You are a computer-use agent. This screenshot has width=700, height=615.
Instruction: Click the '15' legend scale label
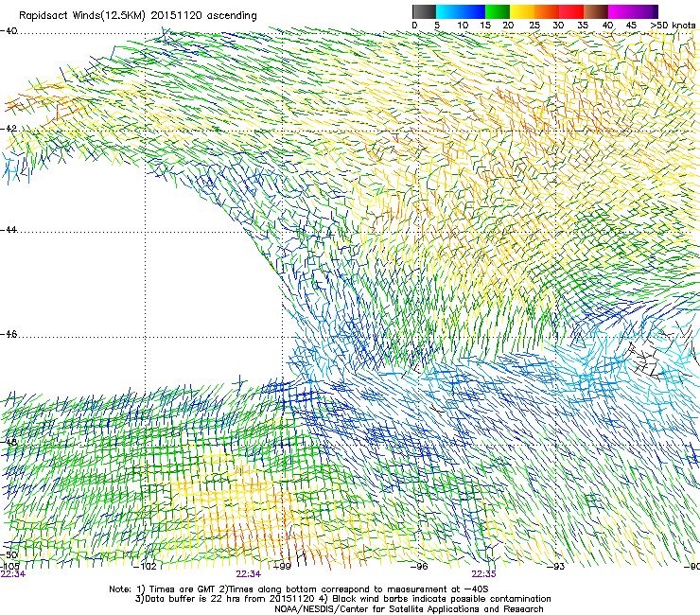coord(485,26)
